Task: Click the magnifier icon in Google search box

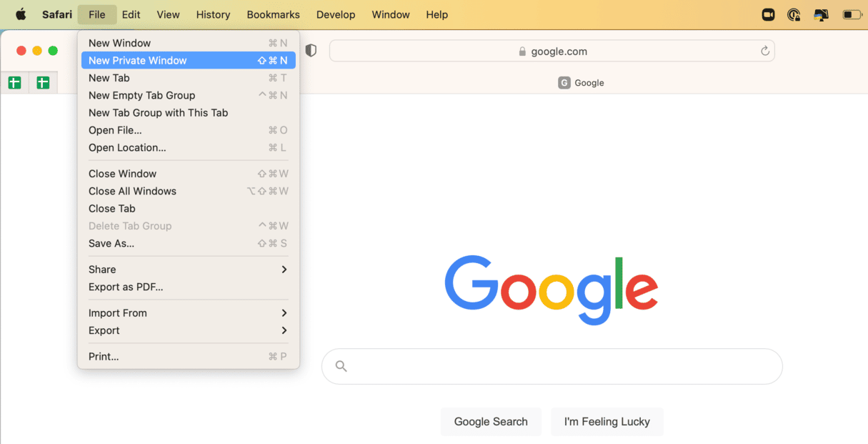Action: 341,366
